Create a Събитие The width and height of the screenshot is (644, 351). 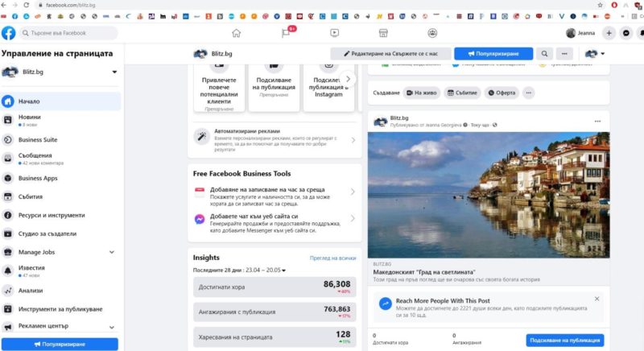tap(462, 93)
